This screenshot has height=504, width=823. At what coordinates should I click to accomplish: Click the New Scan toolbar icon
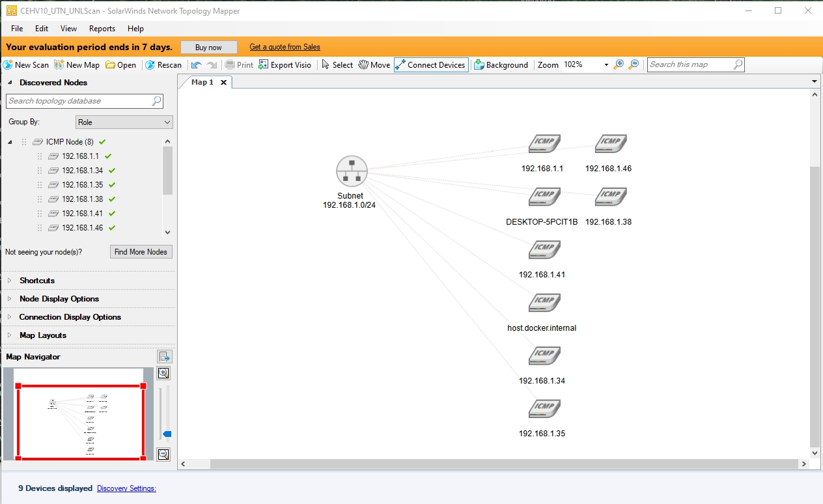point(8,65)
